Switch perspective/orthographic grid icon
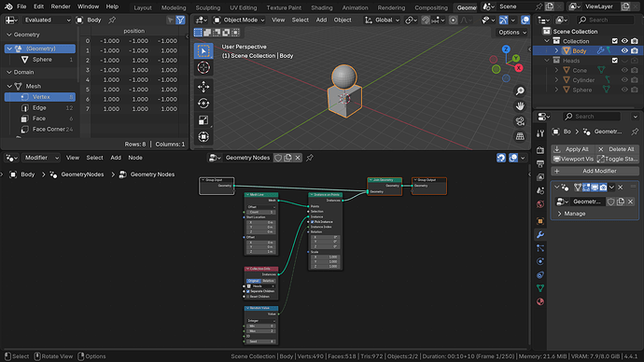 (520, 136)
